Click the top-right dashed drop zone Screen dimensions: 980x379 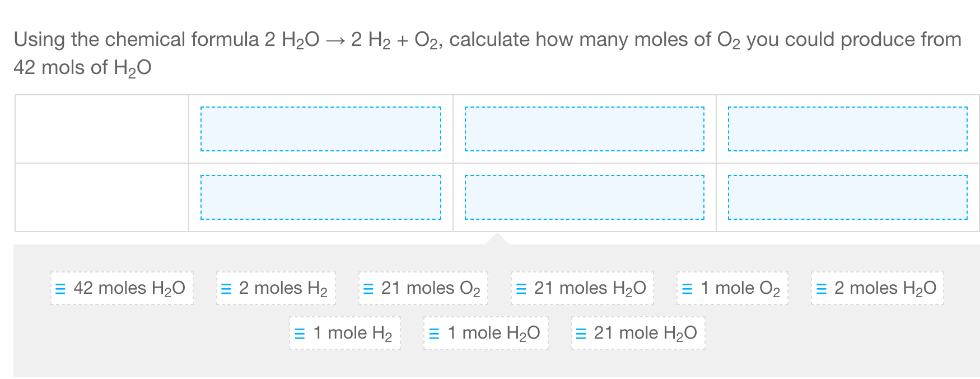pos(847,130)
